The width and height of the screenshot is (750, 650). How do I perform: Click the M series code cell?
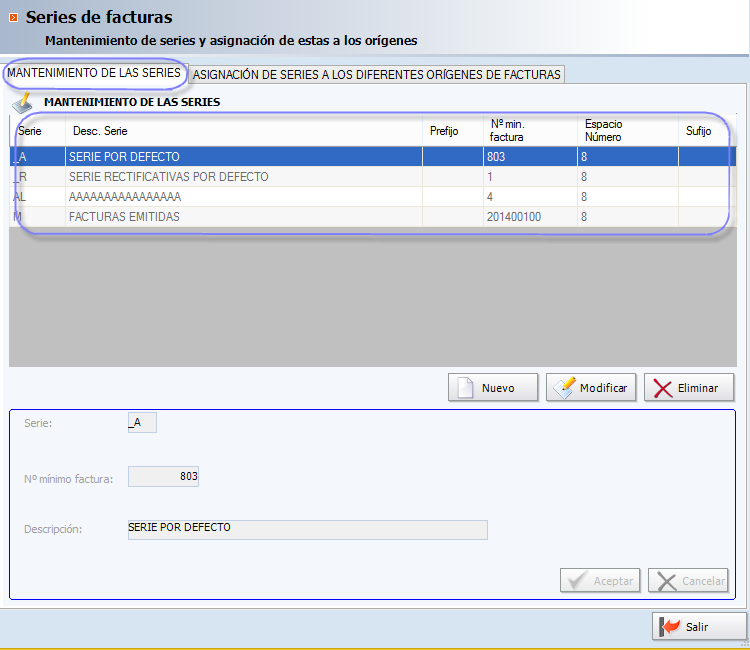click(37, 217)
